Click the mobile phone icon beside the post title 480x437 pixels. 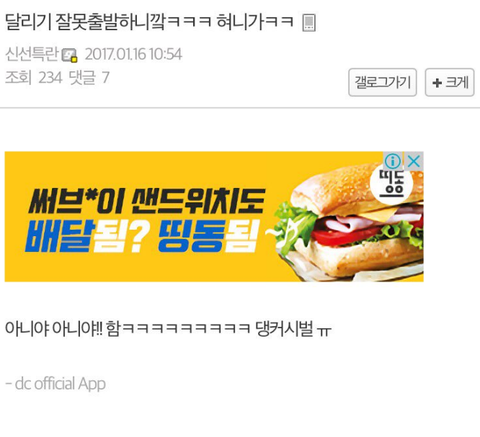point(309,23)
